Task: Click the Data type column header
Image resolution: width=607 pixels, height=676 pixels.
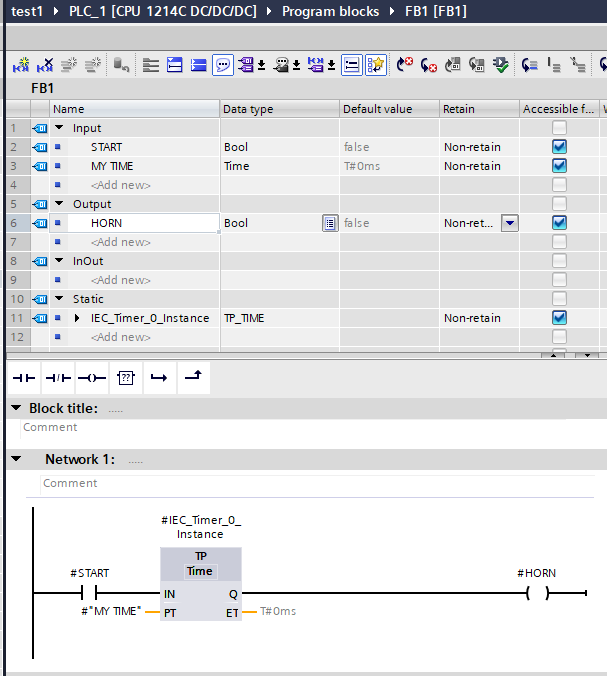Action: [x=280, y=109]
